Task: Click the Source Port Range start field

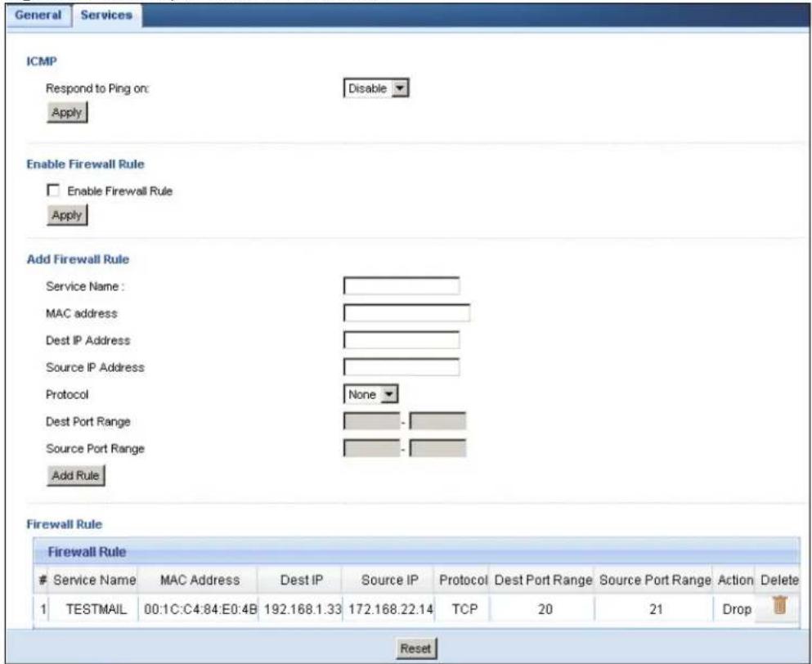Action: tap(372, 448)
